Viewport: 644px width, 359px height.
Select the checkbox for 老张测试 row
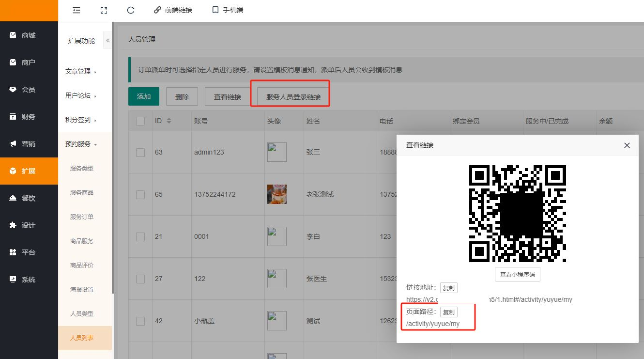point(140,194)
